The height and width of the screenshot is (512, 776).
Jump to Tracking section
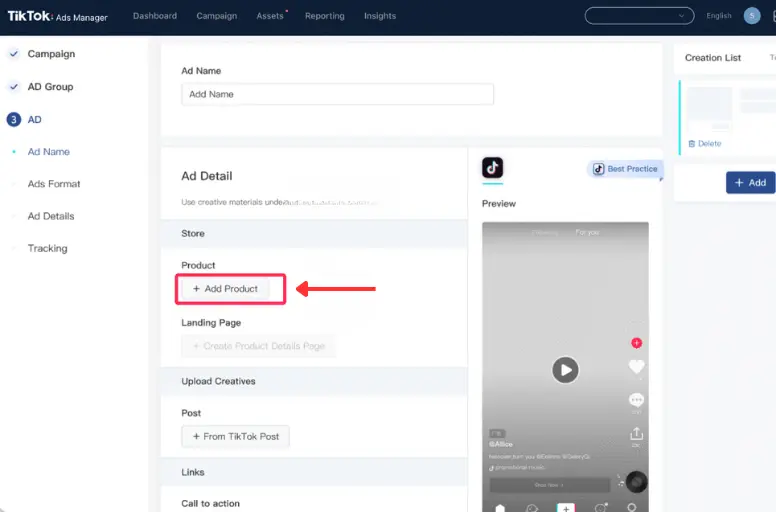pos(48,248)
